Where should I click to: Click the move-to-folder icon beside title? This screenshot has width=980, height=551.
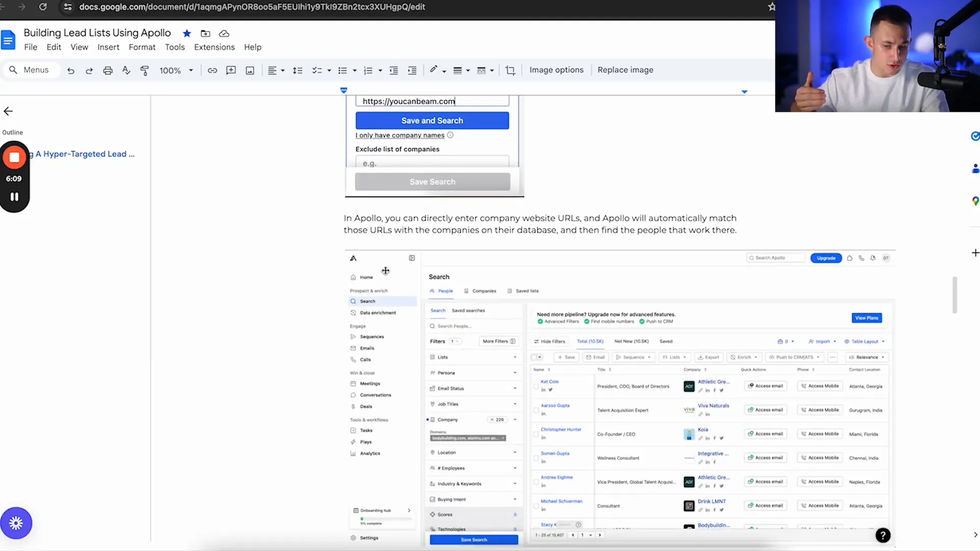tap(205, 34)
